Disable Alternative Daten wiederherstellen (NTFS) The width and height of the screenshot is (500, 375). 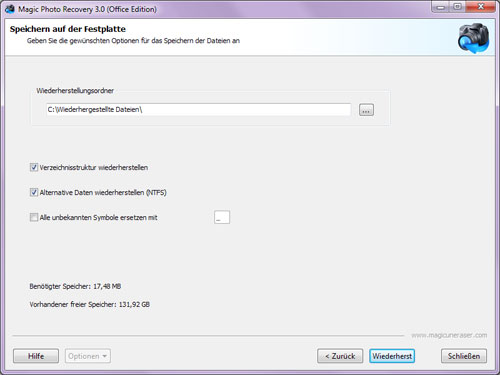tap(34, 192)
